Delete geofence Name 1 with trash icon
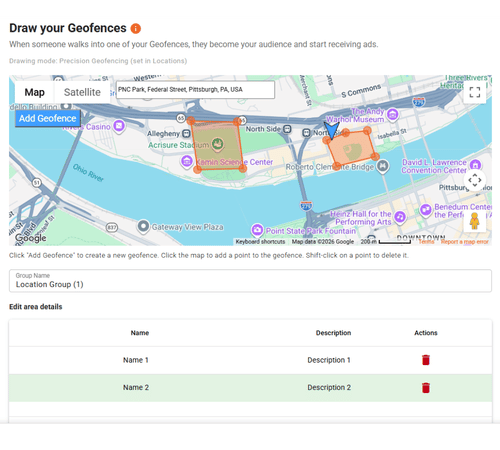The height and width of the screenshot is (450, 500). [x=426, y=360]
